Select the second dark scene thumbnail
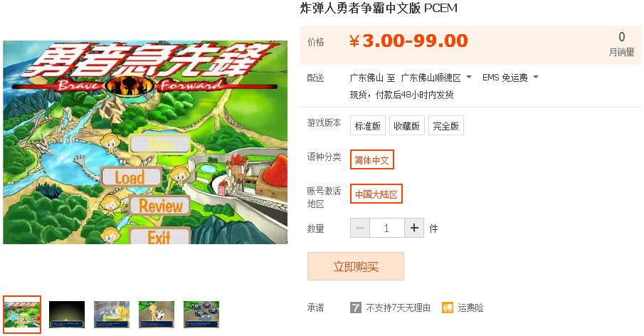Image resolution: width=644 pixels, height=336 pixels. tap(67, 314)
